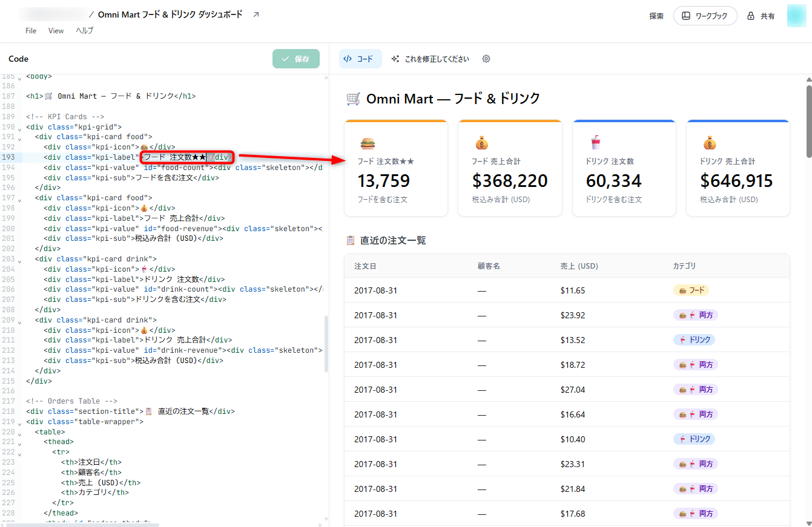
Task: Click the ドリンクを含む注文 subtitle in preview
Action: tap(614, 200)
